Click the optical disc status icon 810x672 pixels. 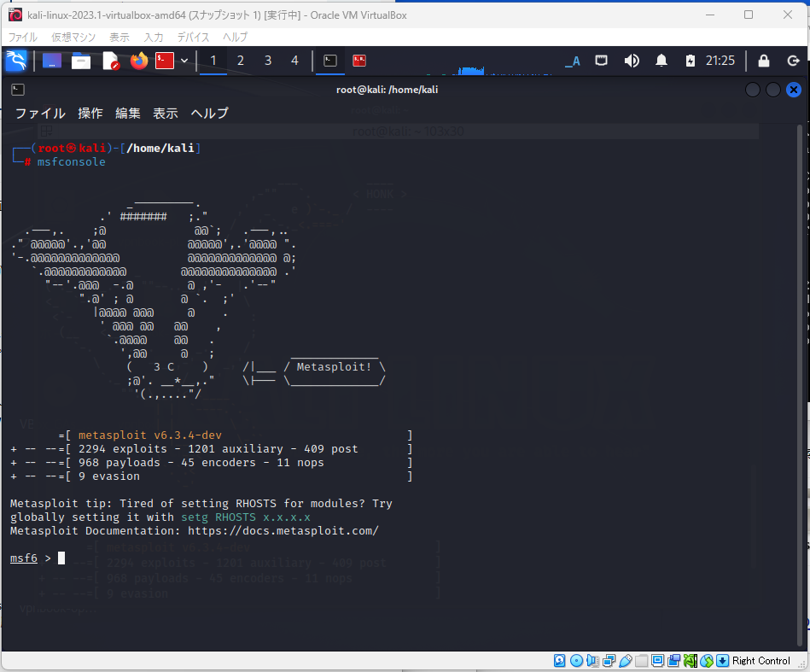(x=577, y=660)
